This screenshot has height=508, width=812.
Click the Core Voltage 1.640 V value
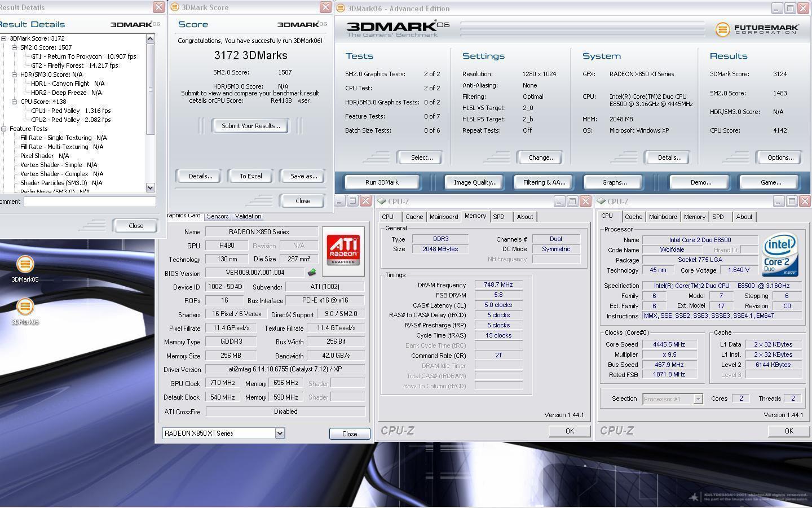coord(738,270)
